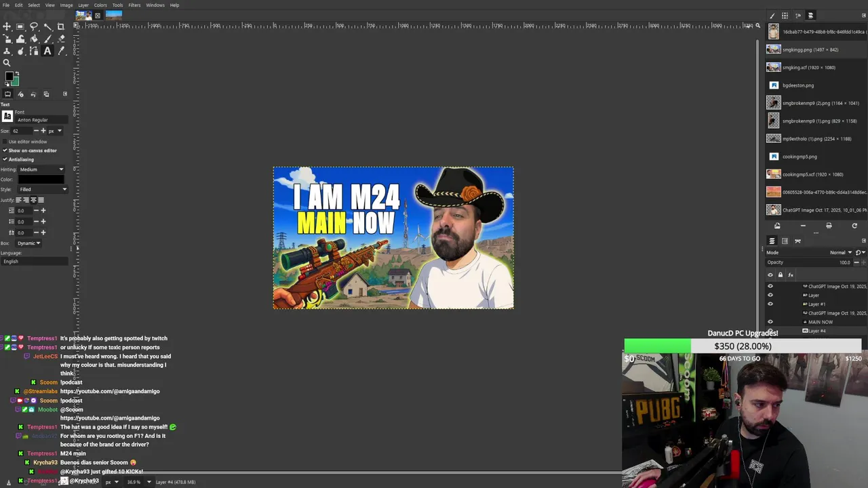
Task: Select the Eraser tool
Action: tap(61, 39)
